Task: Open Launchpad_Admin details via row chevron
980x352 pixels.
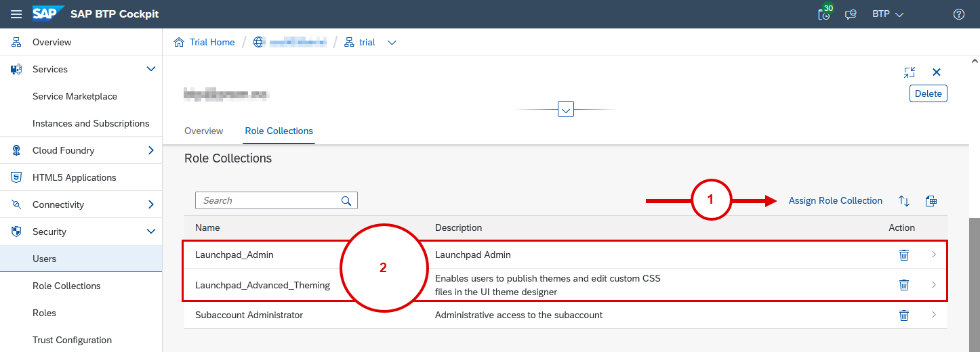Action: pos(934,255)
